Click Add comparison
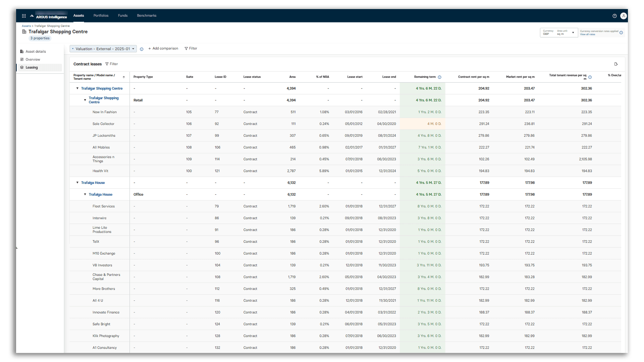Viewport: 644px width, 362px height. pos(163,48)
